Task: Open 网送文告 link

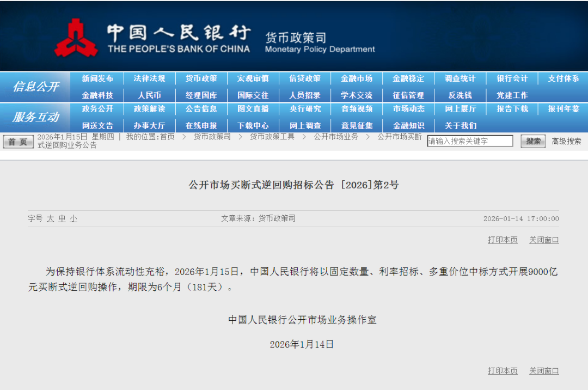Action: pos(97,126)
